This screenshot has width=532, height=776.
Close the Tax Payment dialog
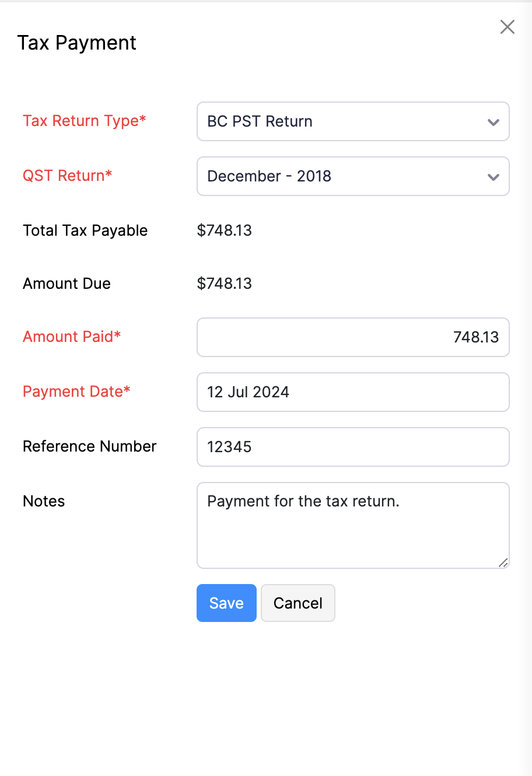coord(508,27)
